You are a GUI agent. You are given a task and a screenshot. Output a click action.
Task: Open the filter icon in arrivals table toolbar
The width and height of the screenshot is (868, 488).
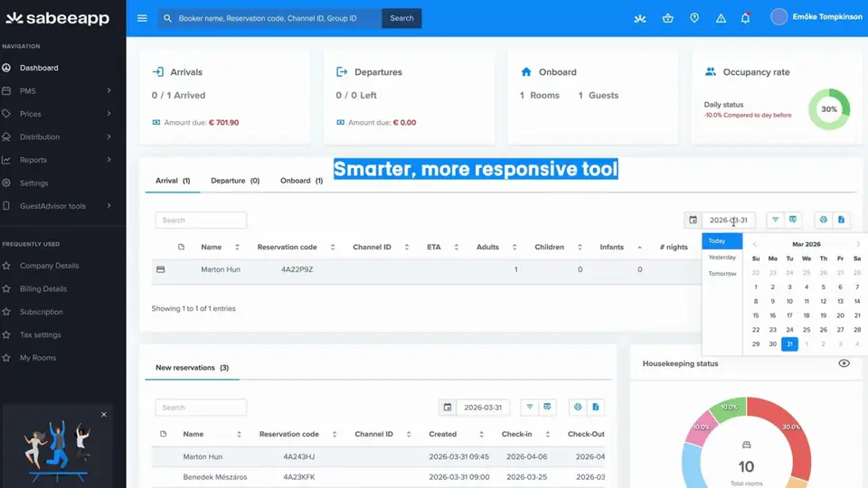point(775,220)
